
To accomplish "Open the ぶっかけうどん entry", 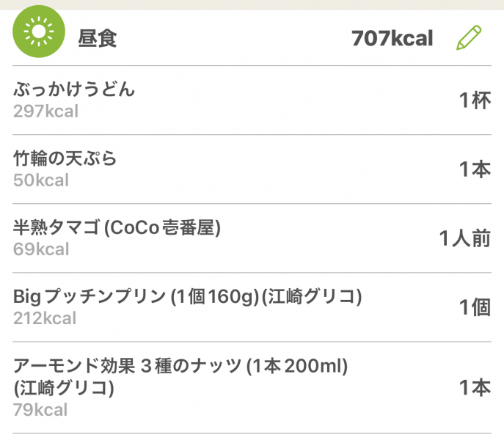I will point(74,90).
